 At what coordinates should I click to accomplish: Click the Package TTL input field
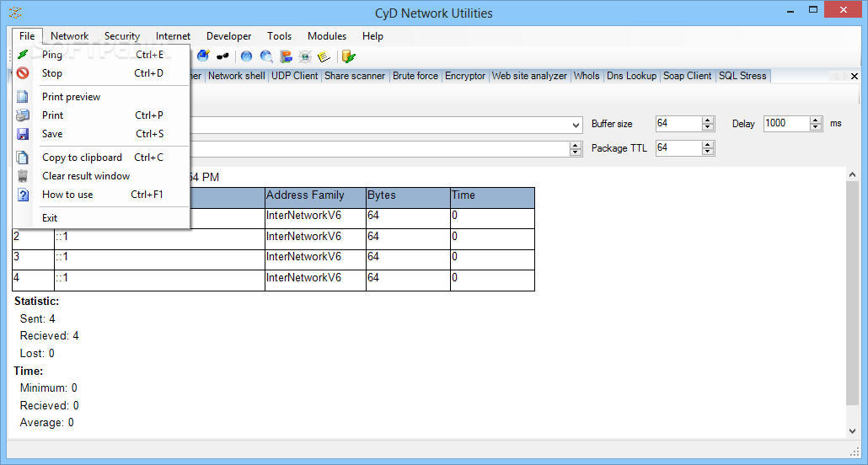678,147
